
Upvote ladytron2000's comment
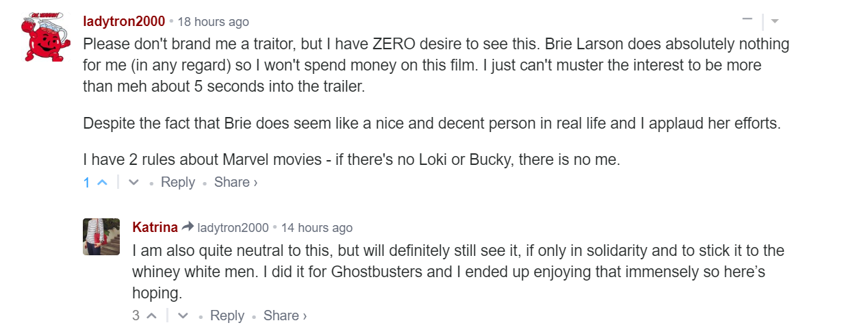pos(103,183)
